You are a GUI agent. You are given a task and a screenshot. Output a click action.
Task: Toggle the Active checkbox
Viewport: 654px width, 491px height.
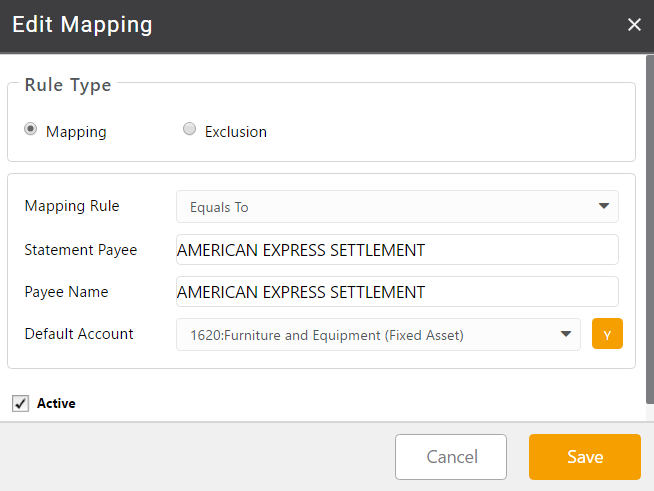pyautogui.click(x=20, y=403)
